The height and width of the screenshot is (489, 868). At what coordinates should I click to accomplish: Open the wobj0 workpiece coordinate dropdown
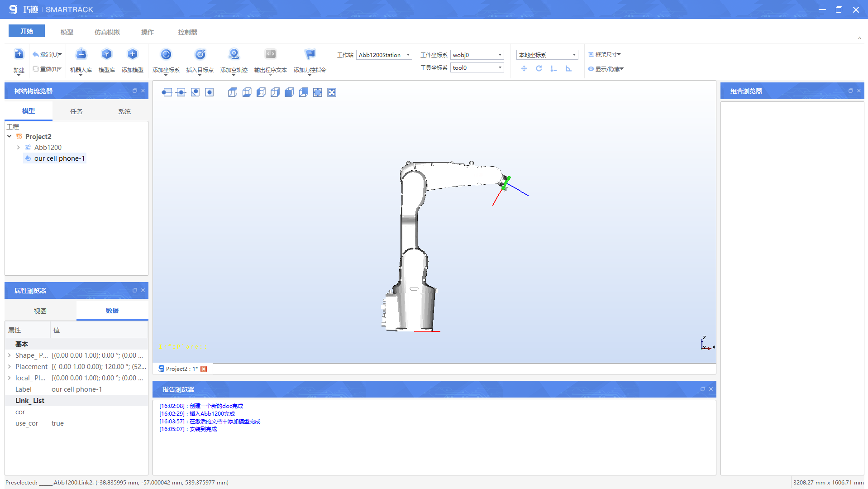point(477,55)
